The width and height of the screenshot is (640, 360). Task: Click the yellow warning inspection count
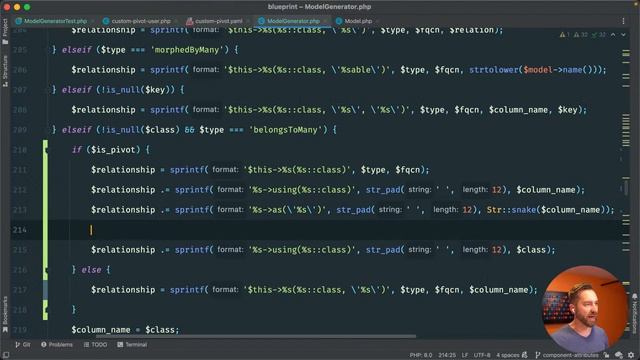(x=564, y=35)
